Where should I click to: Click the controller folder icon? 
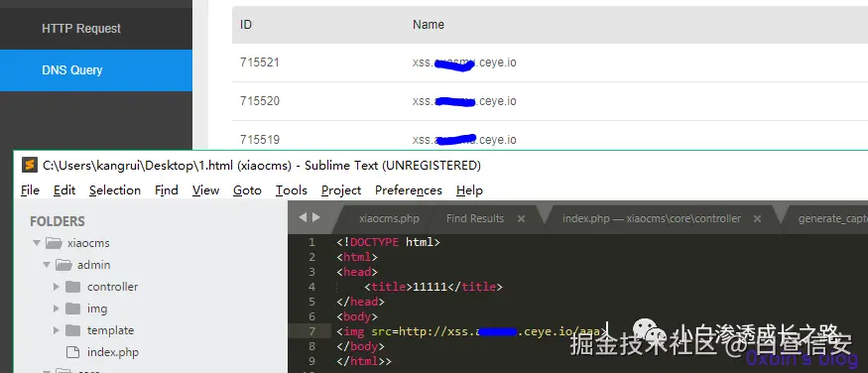(x=72, y=287)
